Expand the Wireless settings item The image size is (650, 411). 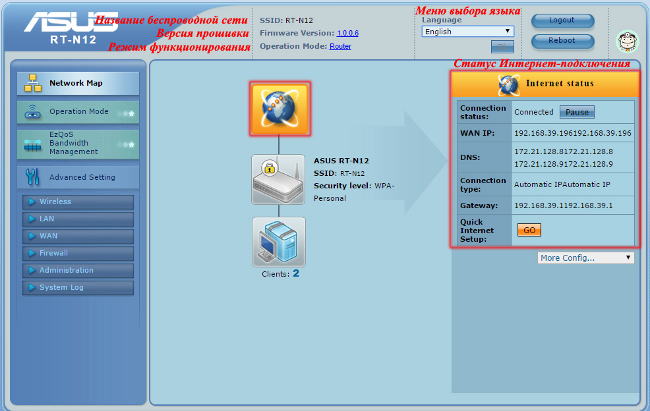78,202
